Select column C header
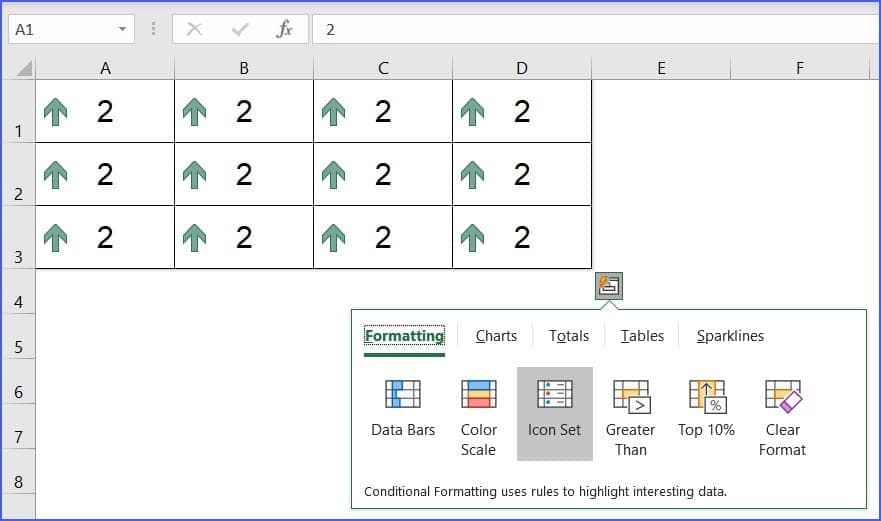 [x=383, y=69]
